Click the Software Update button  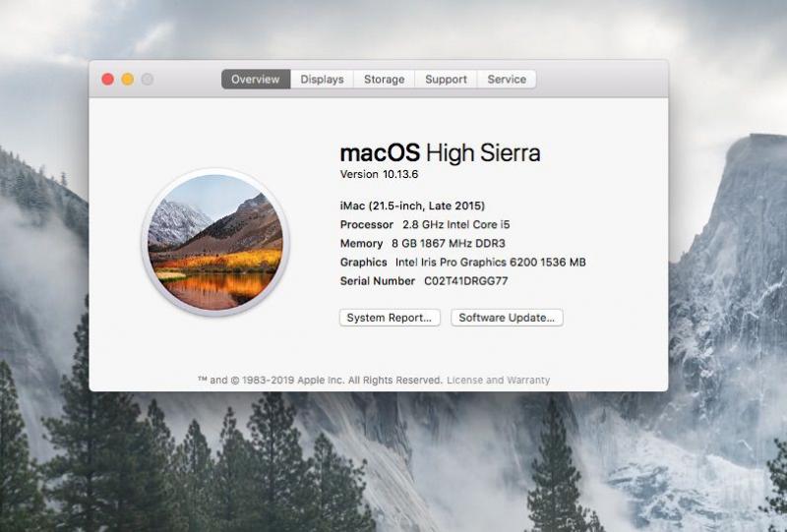coord(507,318)
